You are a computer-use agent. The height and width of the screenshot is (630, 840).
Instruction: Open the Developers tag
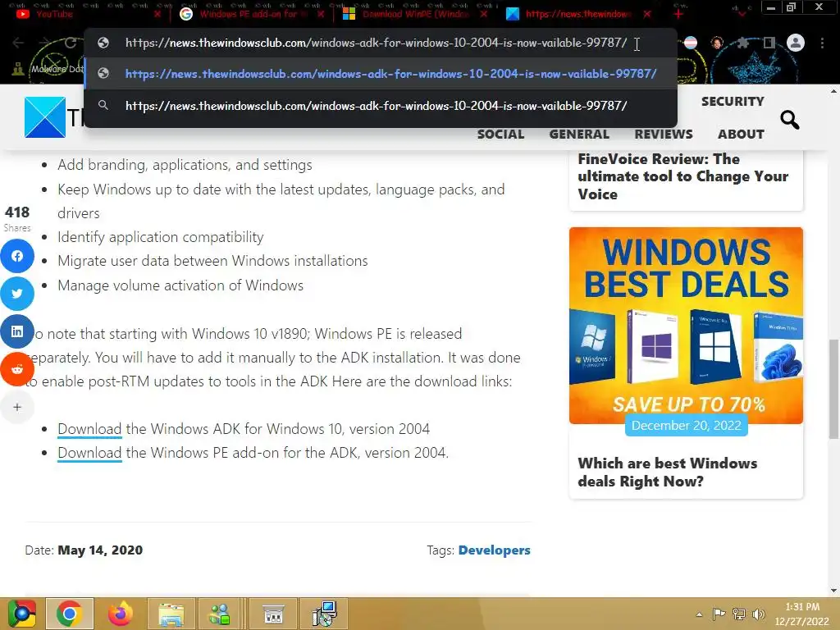pos(494,550)
